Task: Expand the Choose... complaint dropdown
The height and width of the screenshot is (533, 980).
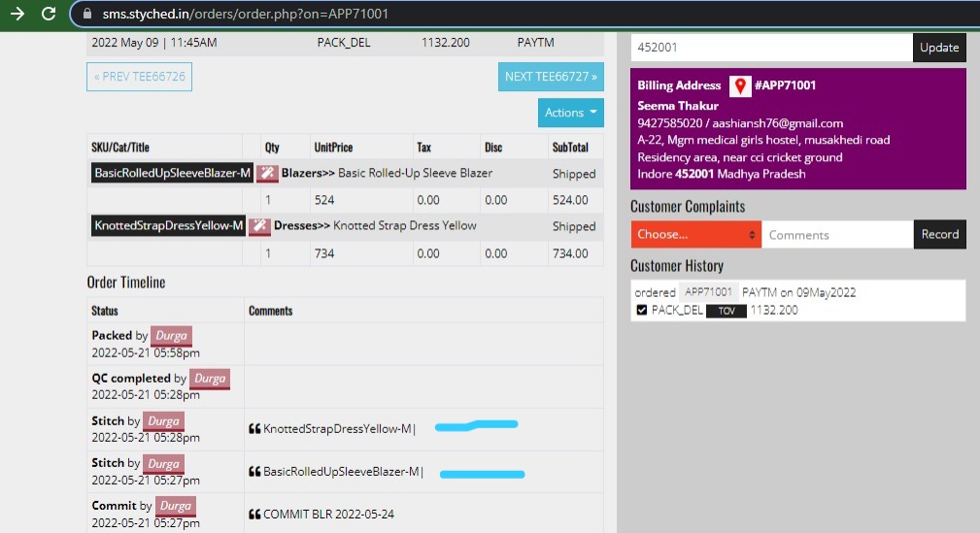Action: [696, 234]
